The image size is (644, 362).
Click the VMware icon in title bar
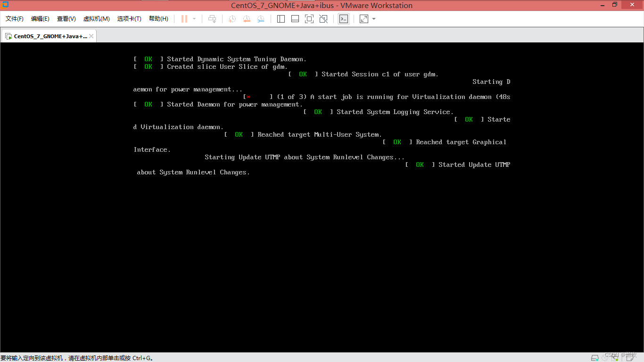[6, 5]
